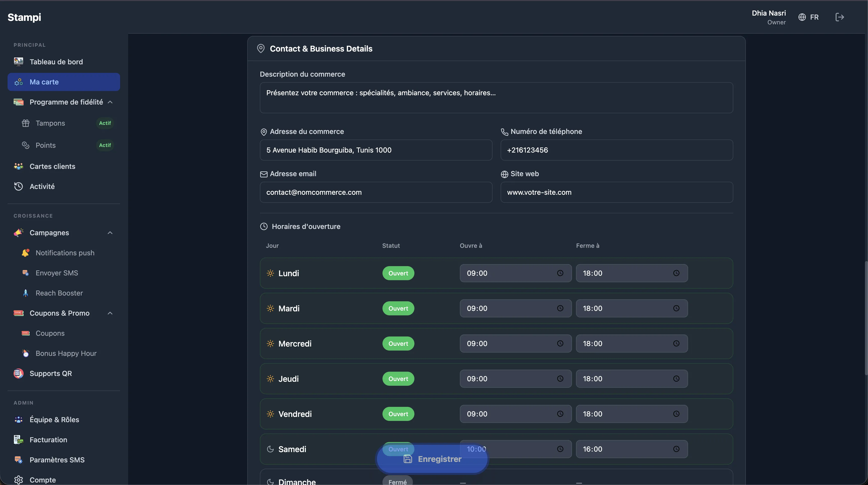The width and height of the screenshot is (868, 485).
Task: Go to Cartes clients menu item
Action: pyautogui.click(x=52, y=166)
